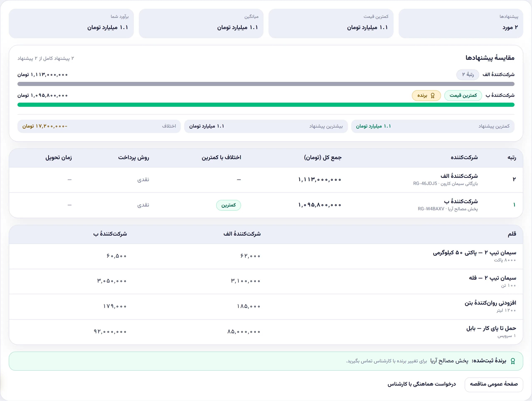Click the رتبه column header

coord(512,157)
